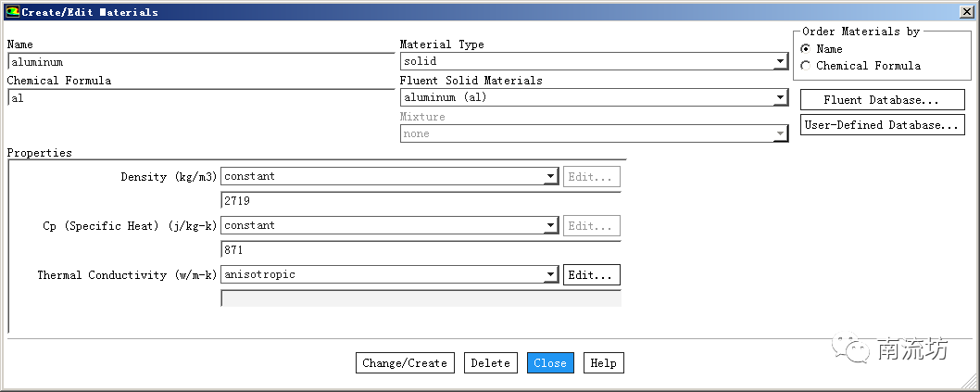Click the Name field containing aluminum

click(200, 62)
